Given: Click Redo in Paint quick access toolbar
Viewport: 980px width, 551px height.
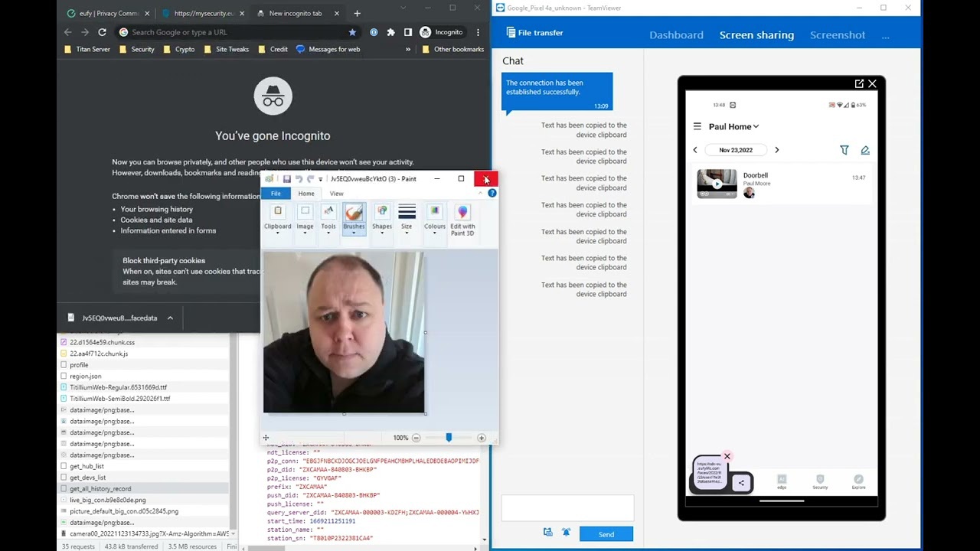Looking at the screenshot, I should pyautogui.click(x=310, y=179).
